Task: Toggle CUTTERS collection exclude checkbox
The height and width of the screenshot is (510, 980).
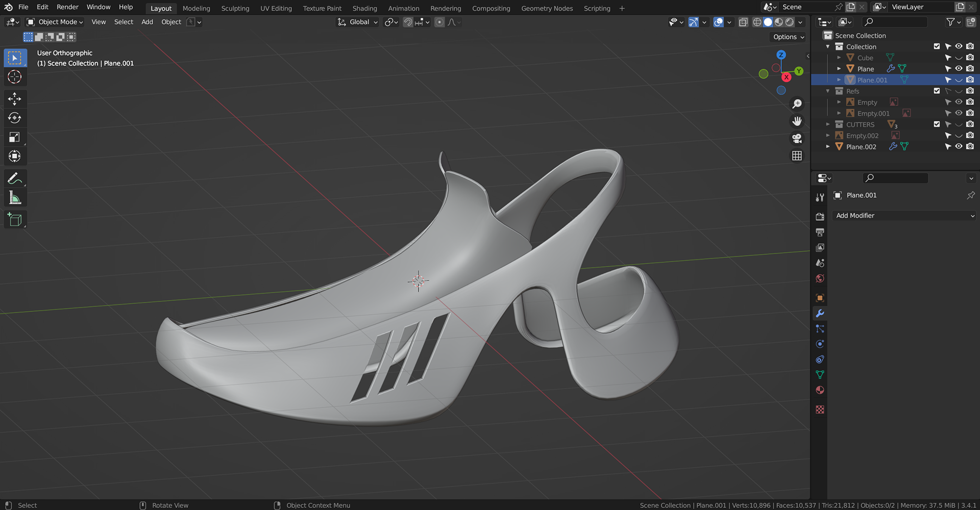Action: [937, 124]
